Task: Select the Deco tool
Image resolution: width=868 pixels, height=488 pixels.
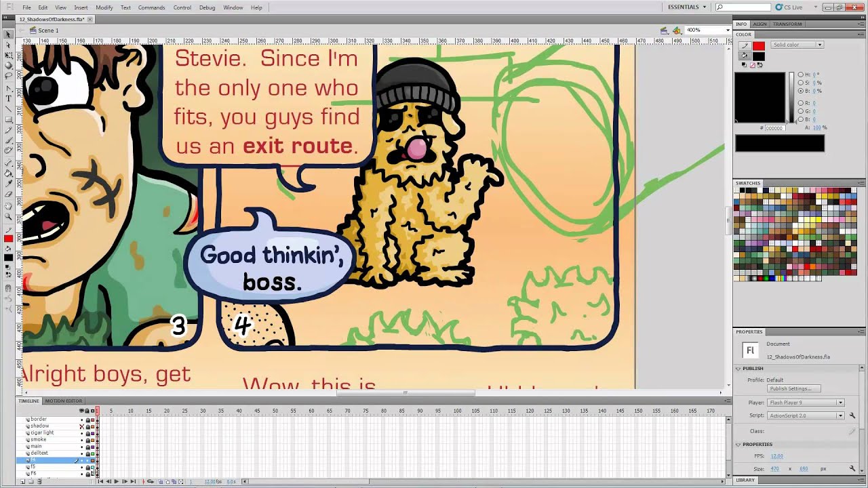Action: (x=8, y=150)
